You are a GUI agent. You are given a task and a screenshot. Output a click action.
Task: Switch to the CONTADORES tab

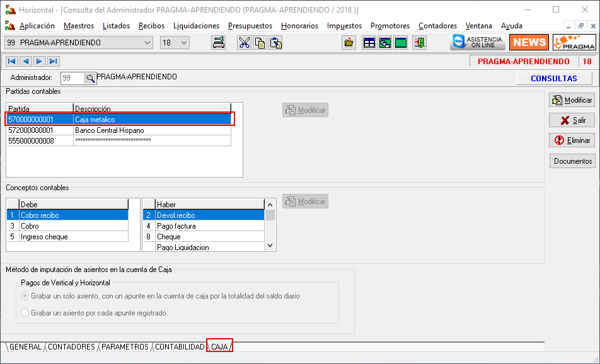pyautogui.click(x=72, y=347)
